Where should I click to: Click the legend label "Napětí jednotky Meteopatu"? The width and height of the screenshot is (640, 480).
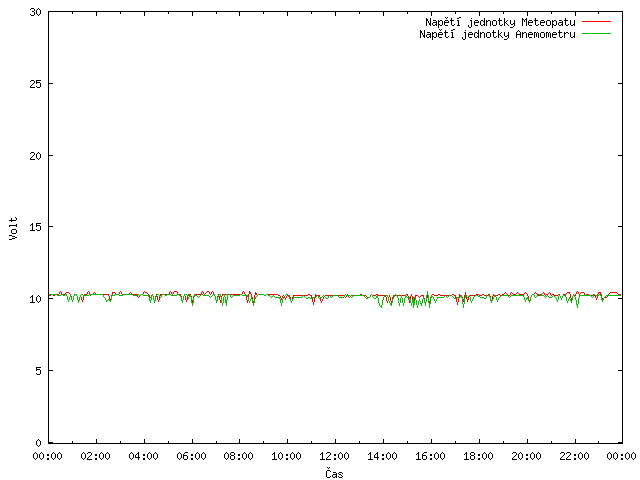(500, 22)
